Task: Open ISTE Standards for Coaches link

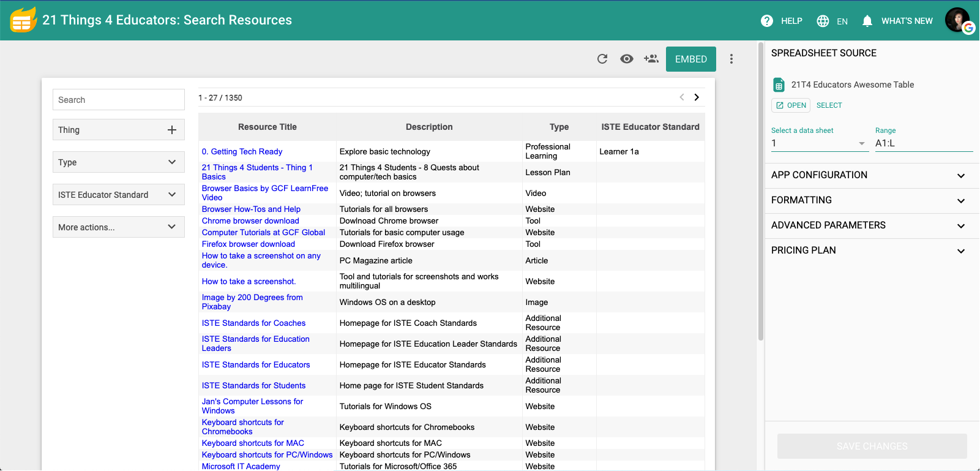Action: click(253, 323)
